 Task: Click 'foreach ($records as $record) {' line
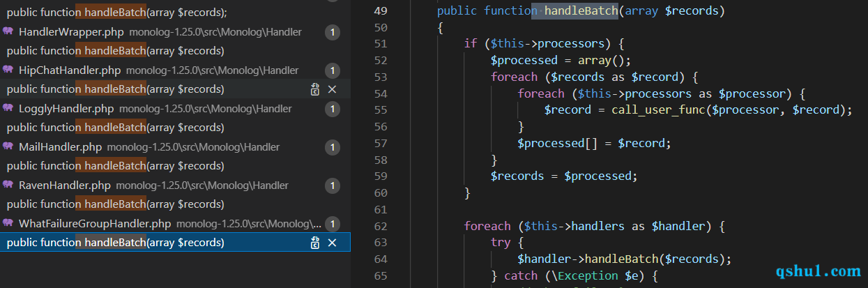pos(594,77)
